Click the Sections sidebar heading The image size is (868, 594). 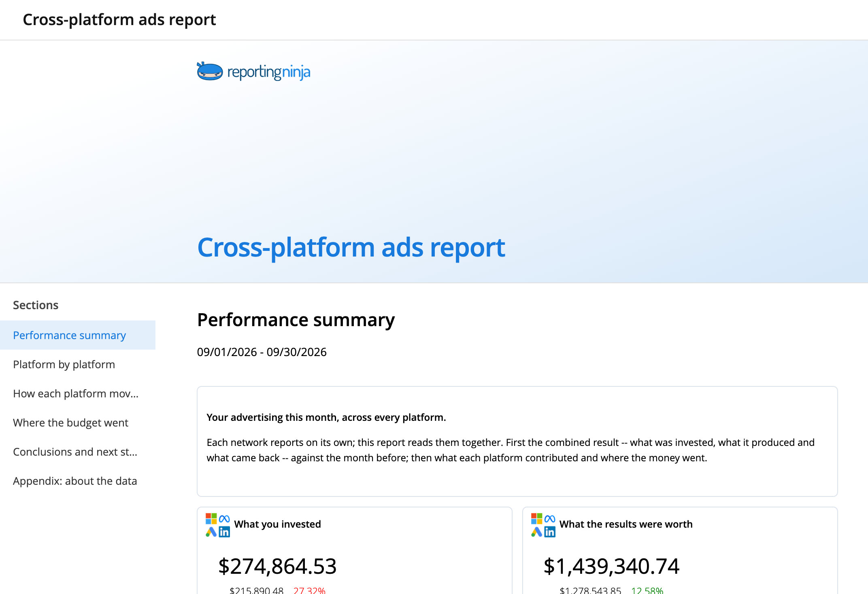point(36,305)
